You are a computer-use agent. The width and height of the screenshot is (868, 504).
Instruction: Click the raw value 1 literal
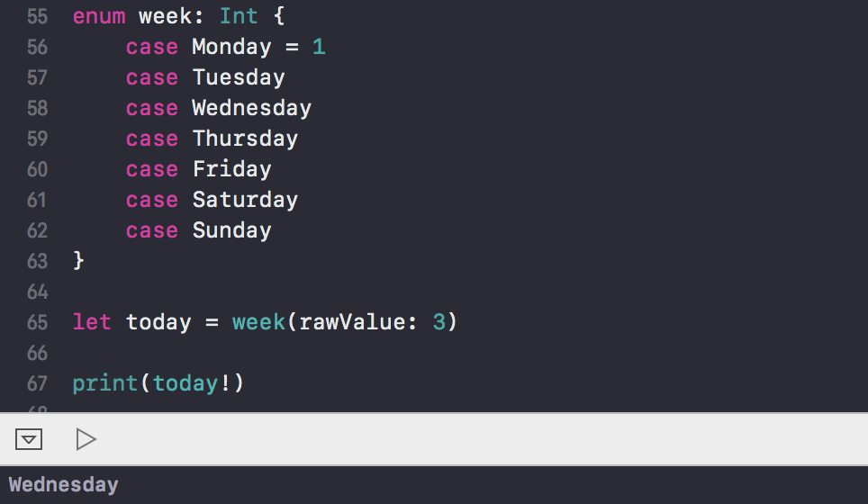click(319, 47)
